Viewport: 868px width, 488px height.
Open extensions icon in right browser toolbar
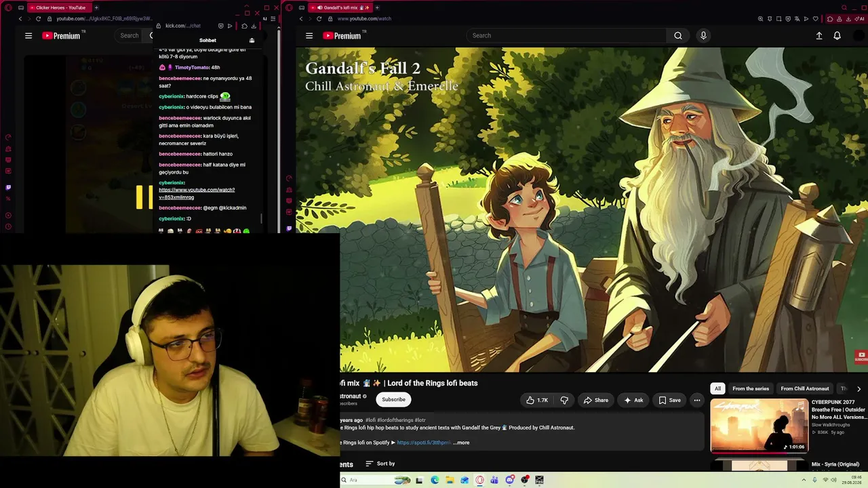[x=831, y=19]
